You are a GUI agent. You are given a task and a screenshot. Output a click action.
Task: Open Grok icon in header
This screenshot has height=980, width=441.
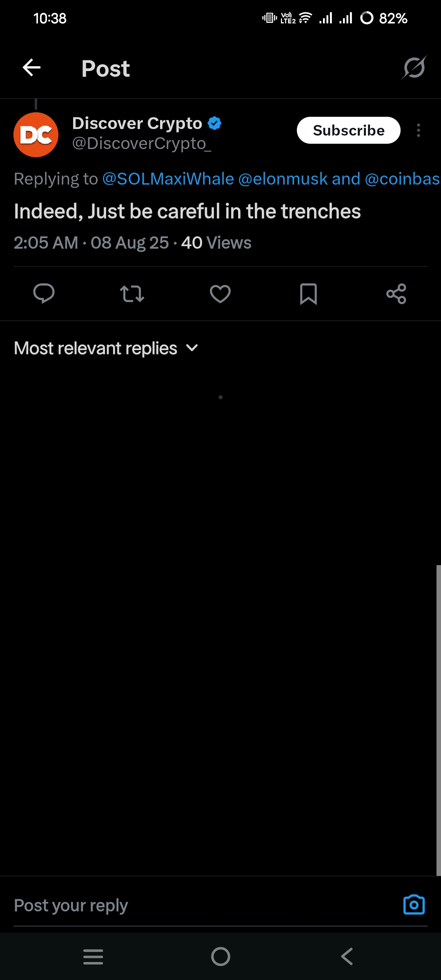(x=414, y=68)
